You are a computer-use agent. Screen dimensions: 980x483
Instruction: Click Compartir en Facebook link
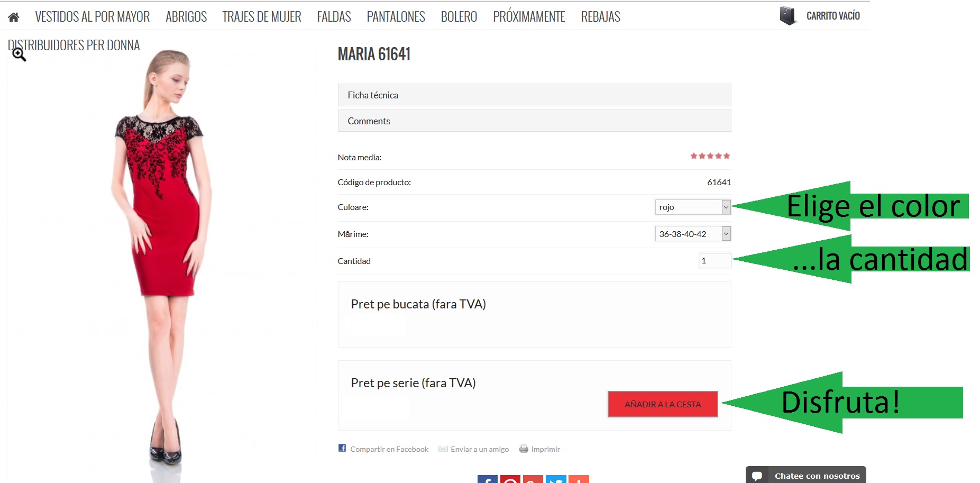point(389,449)
